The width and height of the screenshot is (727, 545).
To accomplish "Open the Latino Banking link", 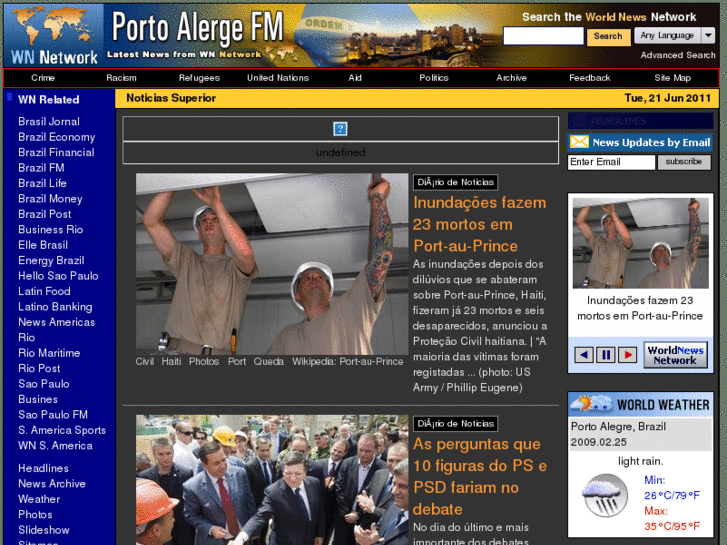I will (x=55, y=307).
